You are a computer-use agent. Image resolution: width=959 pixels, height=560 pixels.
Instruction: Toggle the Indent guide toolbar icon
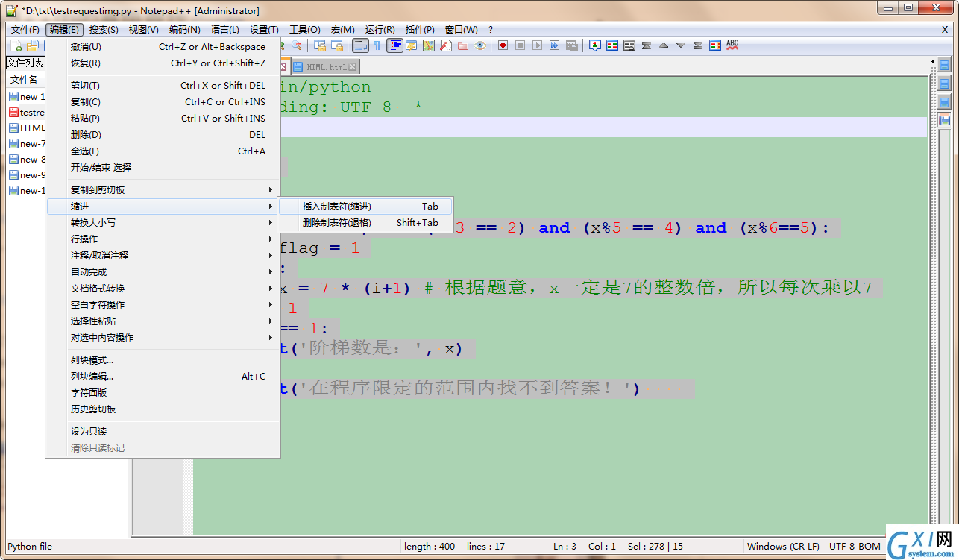pos(394,45)
